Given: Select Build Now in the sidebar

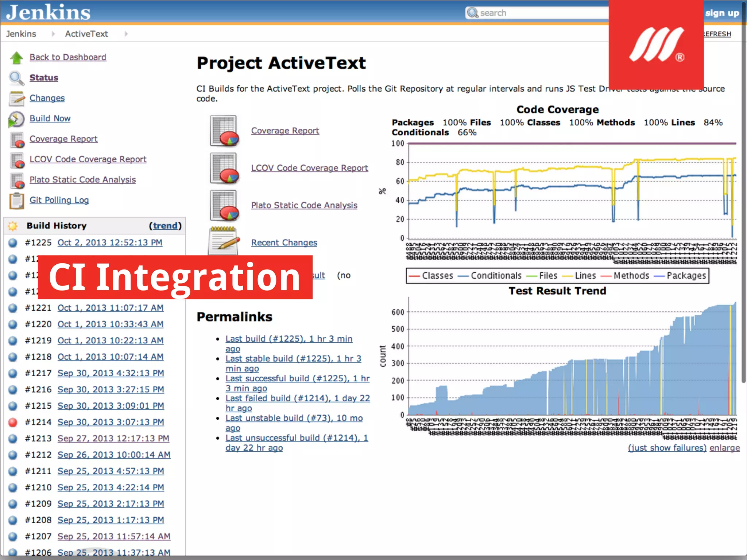Looking at the screenshot, I should 50,118.
